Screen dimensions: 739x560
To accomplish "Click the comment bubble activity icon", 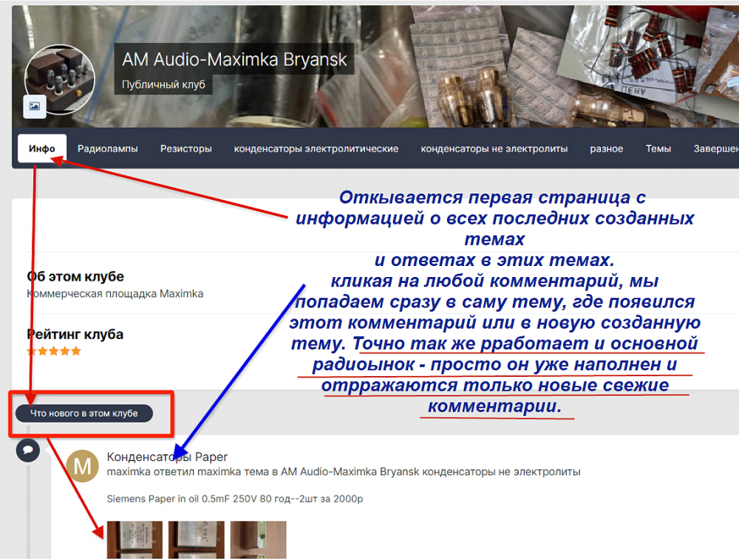I will coord(28,449).
